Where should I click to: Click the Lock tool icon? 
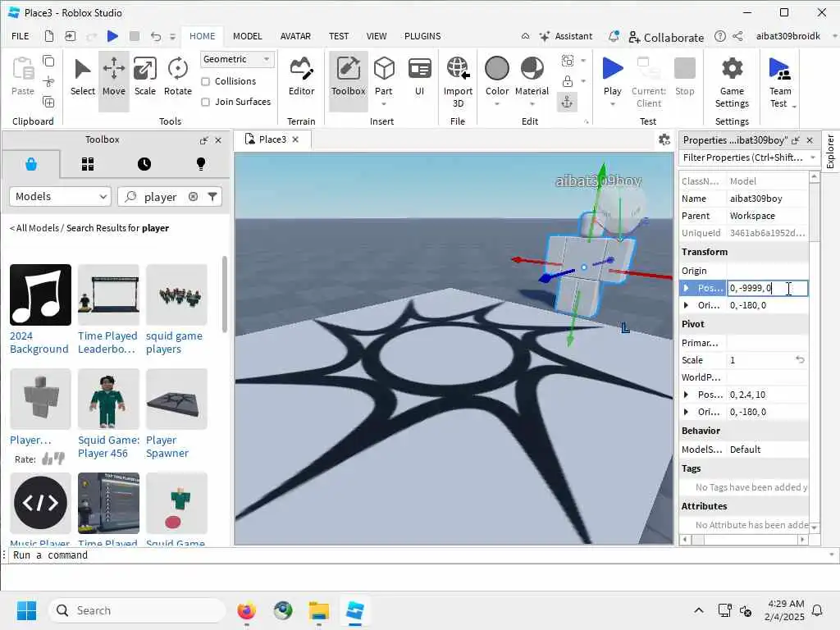coord(568,81)
